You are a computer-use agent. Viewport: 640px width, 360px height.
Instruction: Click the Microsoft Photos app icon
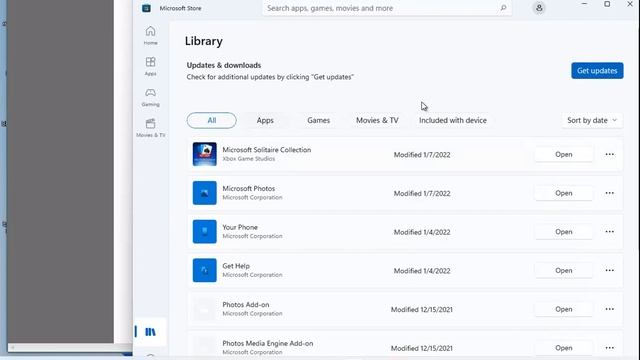tap(204, 193)
